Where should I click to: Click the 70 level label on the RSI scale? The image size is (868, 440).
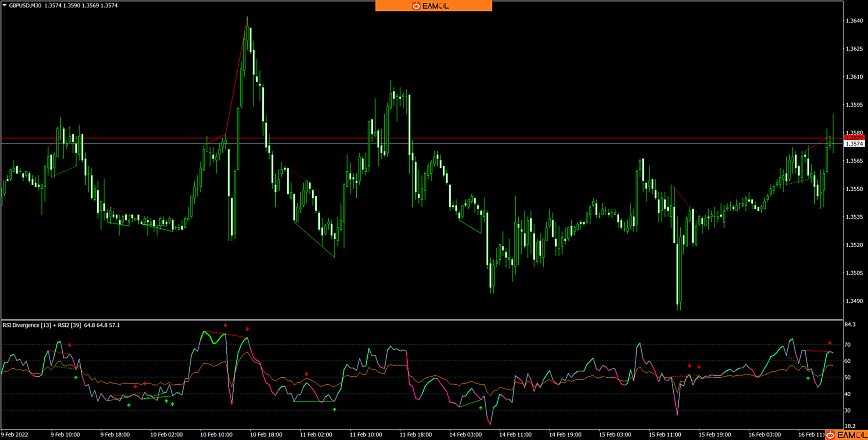[x=847, y=345]
